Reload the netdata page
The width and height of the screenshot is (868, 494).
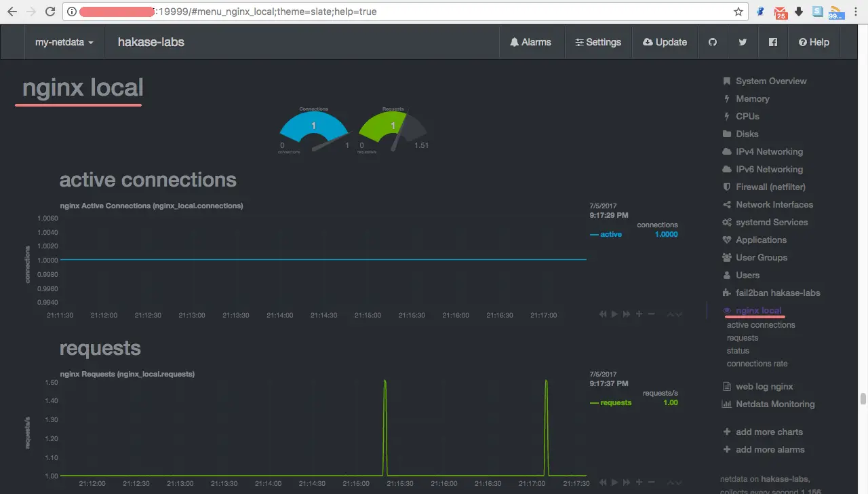[x=50, y=12]
